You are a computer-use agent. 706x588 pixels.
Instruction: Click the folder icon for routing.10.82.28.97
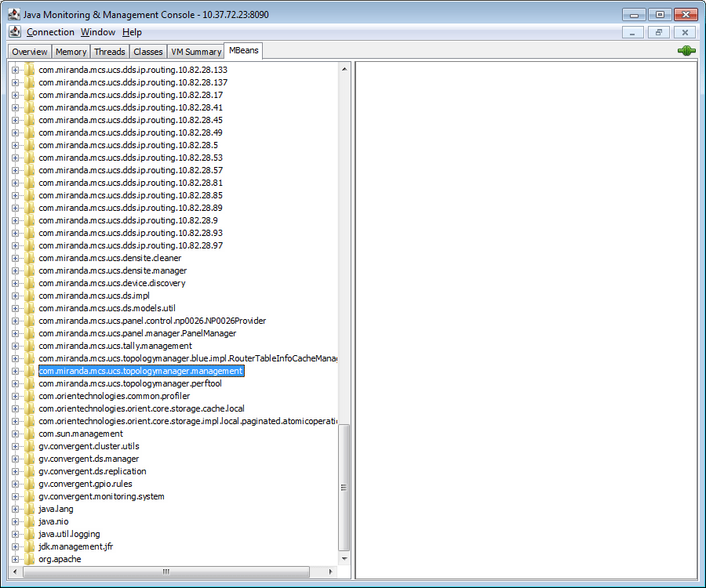30,245
